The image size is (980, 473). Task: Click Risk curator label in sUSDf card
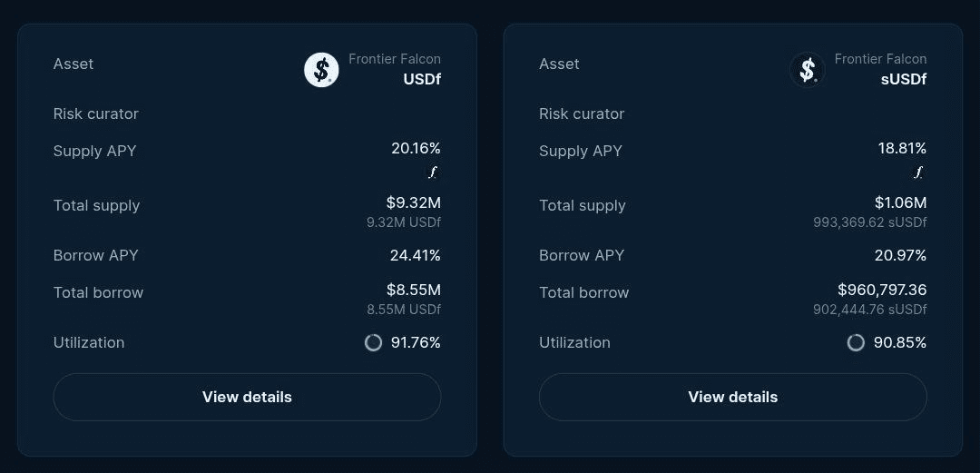pos(582,113)
